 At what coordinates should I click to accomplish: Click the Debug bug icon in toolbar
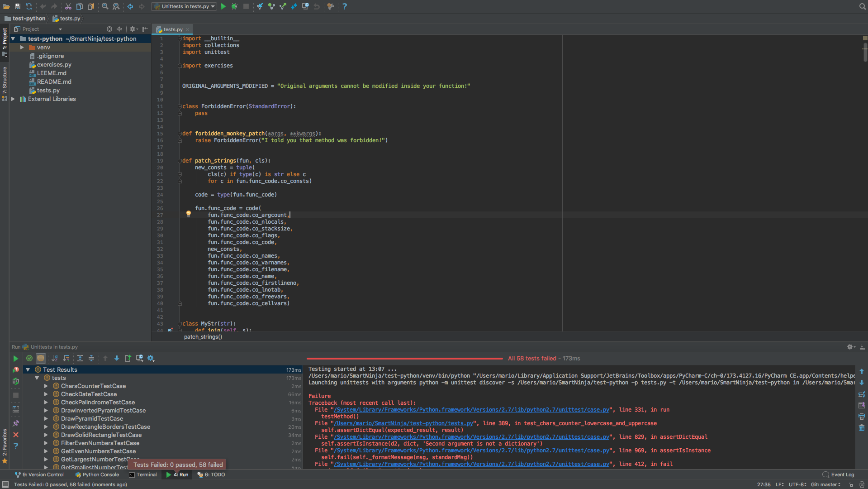tap(234, 6)
